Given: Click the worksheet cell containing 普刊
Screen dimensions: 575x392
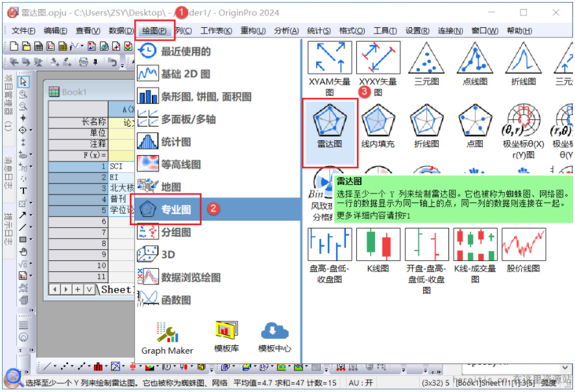Looking at the screenshot, I should pyautogui.click(x=121, y=199).
